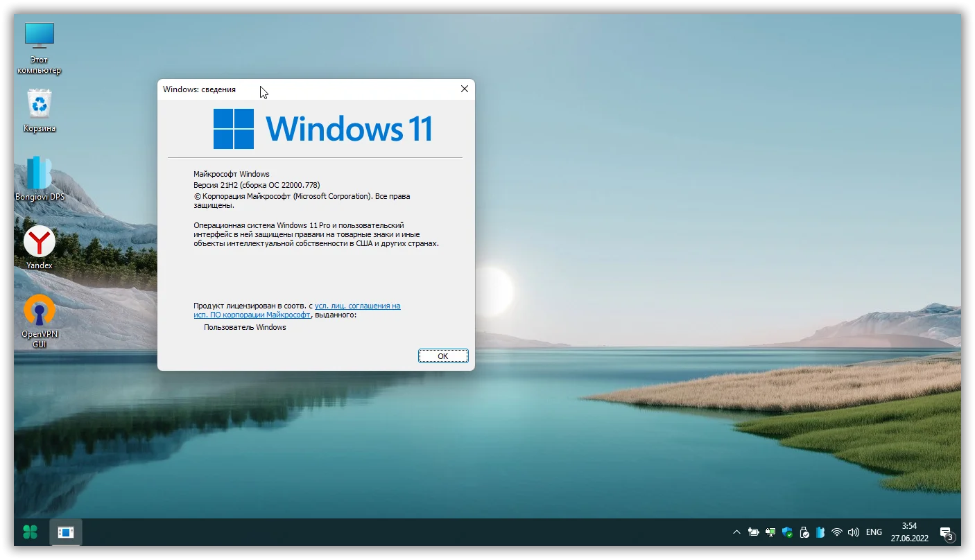Select the Bongiovi DPS desktop shortcut

click(x=40, y=178)
